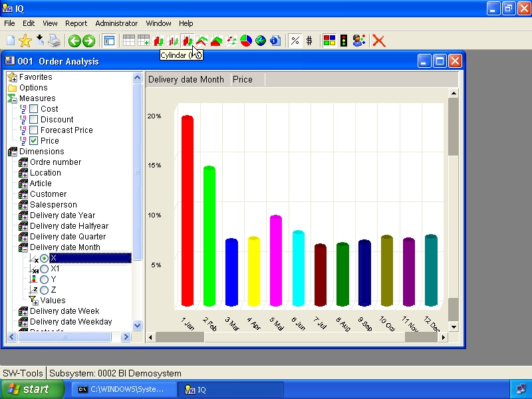Select the scatter point chart icon
The image size is (532, 399).
coord(231,41)
